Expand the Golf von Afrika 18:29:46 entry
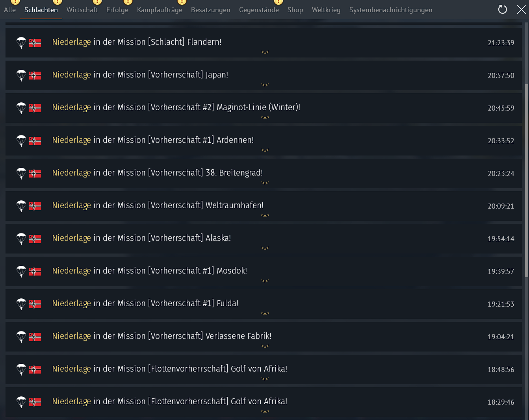 click(265, 411)
